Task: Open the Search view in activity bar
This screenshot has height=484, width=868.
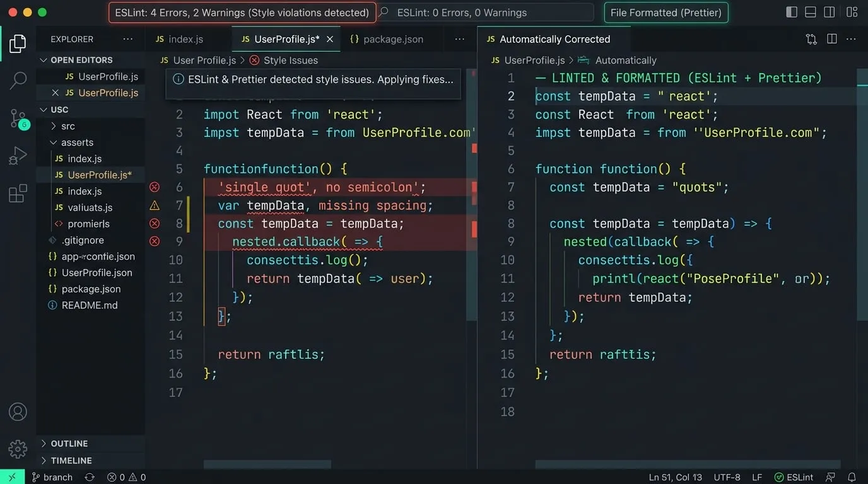Action: click(18, 80)
